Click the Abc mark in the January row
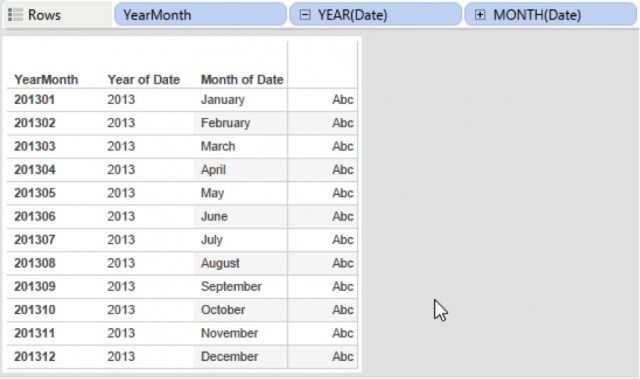This screenshot has height=379, width=640. click(x=342, y=100)
